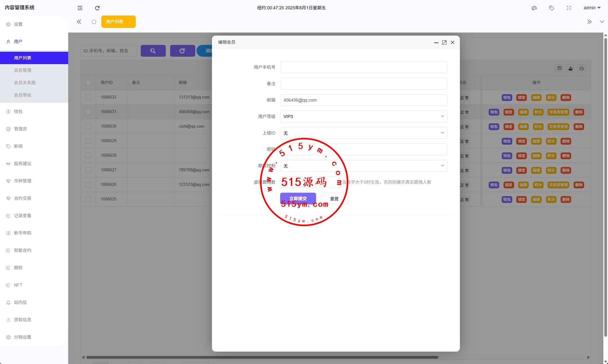Click the sidebar collapse menu icon
Screen dimensions: 608x364
coord(80,8)
